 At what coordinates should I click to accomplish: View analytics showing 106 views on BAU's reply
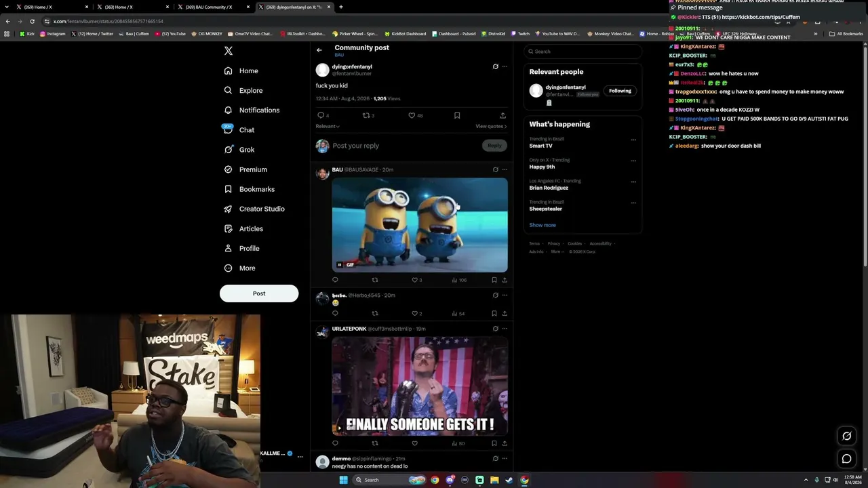click(459, 280)
